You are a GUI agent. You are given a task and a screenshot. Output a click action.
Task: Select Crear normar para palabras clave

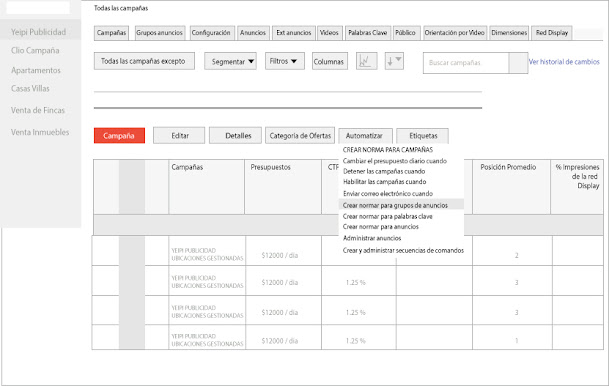click(x=387, y=216)
